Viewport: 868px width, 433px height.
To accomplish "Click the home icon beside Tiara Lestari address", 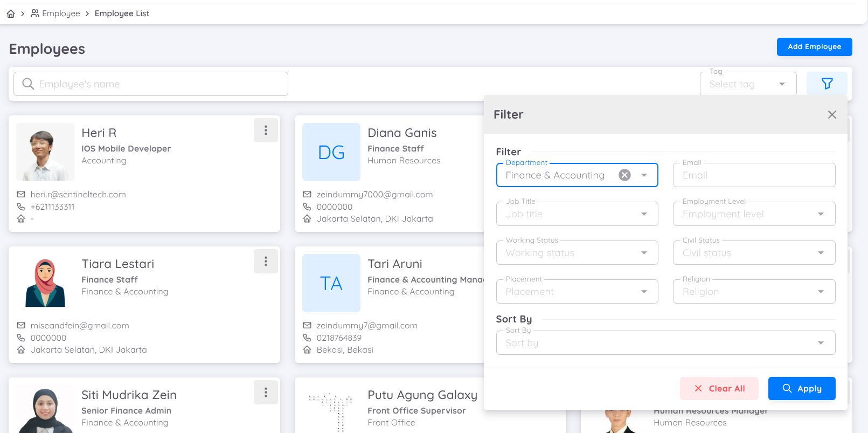I will tap(21, 349).
